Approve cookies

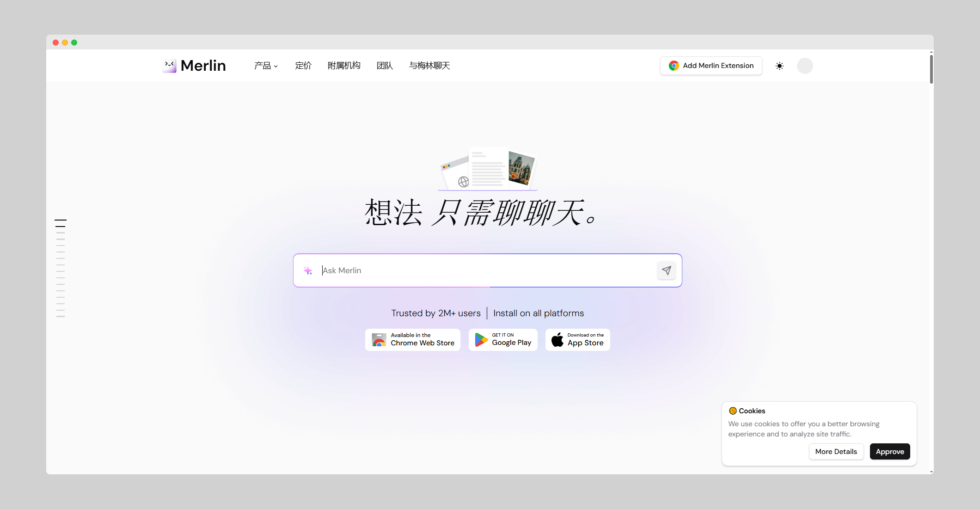click(x=890, y=452)
